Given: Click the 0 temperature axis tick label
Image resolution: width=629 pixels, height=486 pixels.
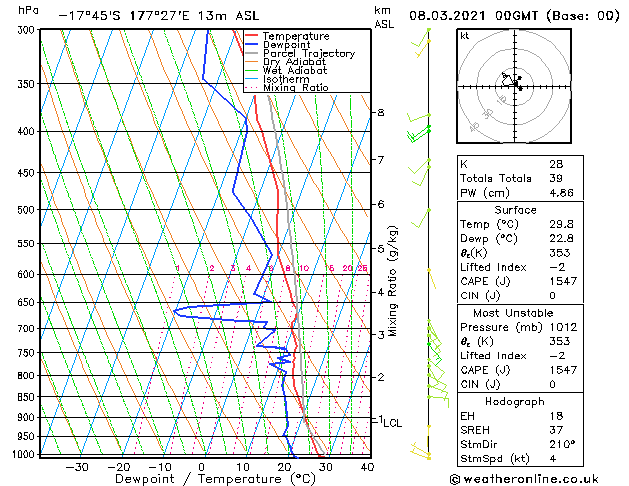Looking at the screenshot, I should point(202,467).
